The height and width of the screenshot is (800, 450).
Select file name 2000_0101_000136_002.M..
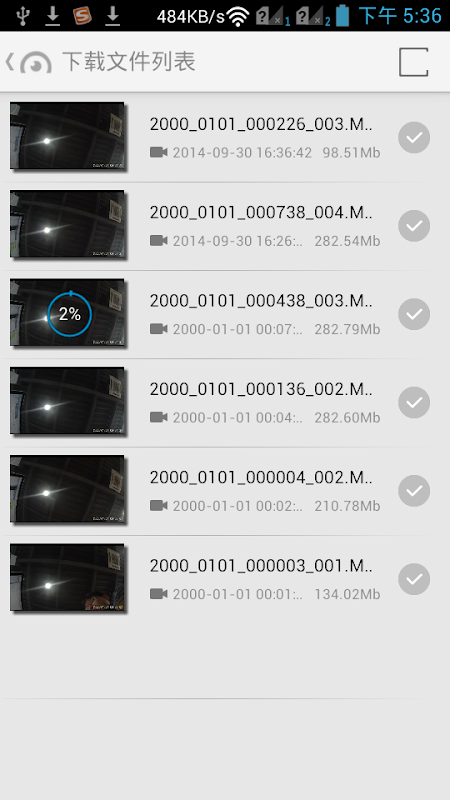pos(261,390)
